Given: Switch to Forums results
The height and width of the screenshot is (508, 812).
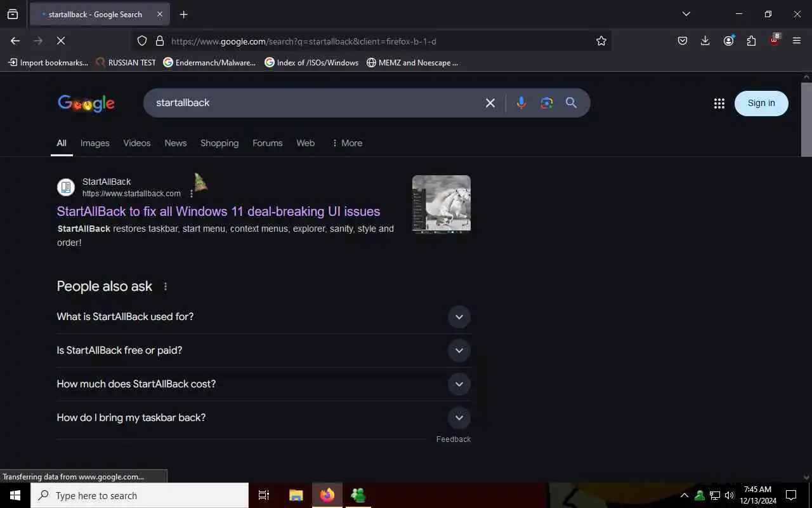Looking at the screenshot, I should pyautogui.click(x=267, y=143).
